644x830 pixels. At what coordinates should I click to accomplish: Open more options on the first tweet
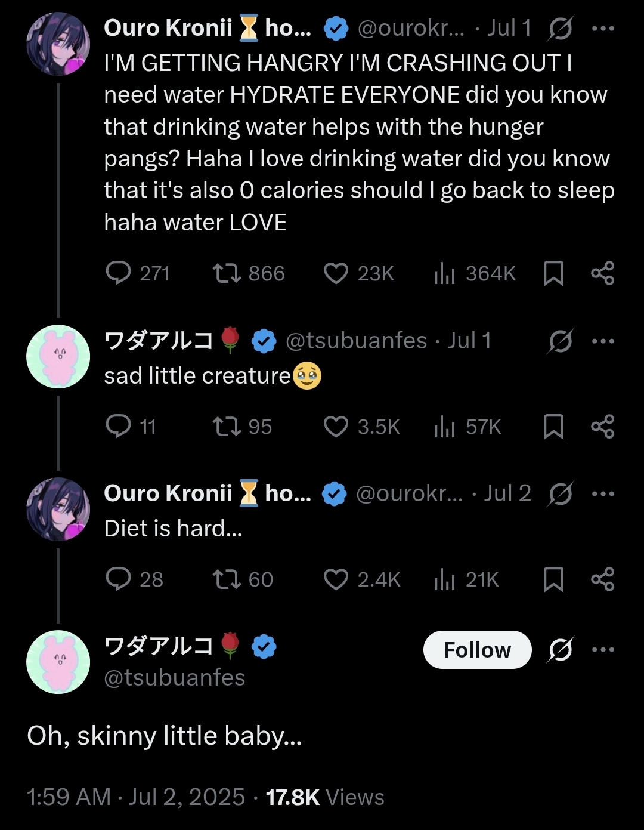tap(603, 29)
